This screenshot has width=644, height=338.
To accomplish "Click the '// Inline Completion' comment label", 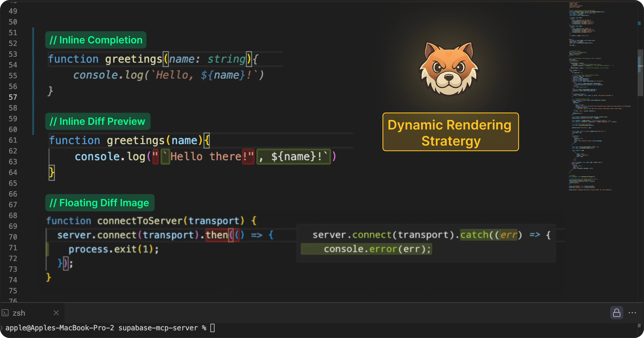I will pyautogui.click(x=96, y=40).
